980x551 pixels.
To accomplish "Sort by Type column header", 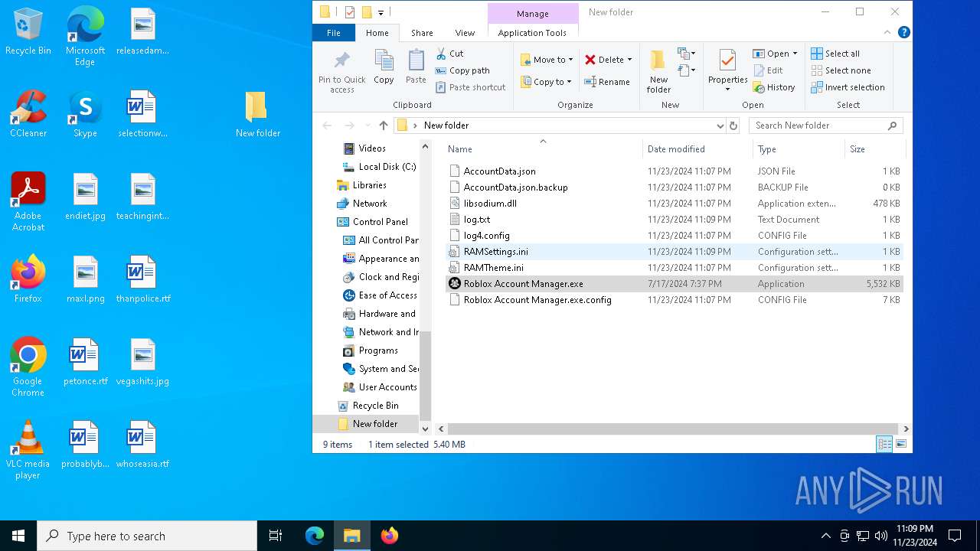I will [799, 149].
